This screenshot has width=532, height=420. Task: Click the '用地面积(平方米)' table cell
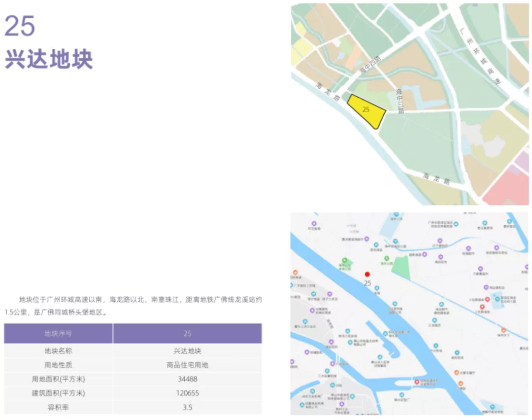click(58, 379)
